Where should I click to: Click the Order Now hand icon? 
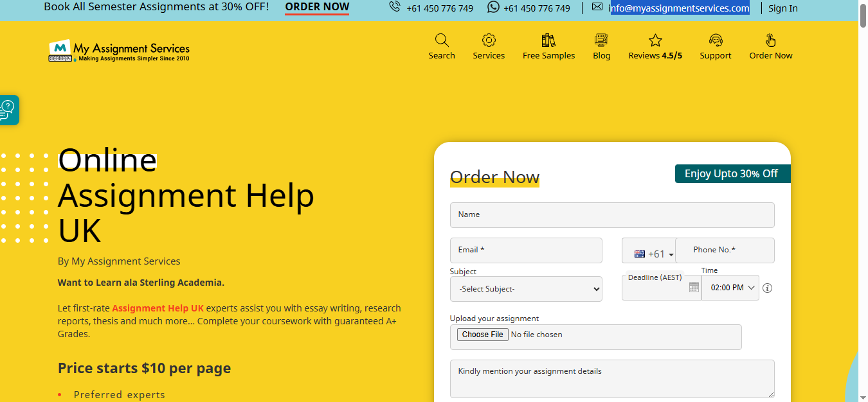[x=771, y=40]
